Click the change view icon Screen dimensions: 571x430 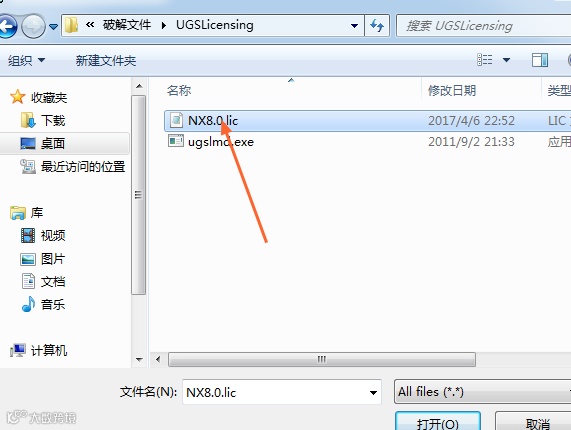click(485, 60)
